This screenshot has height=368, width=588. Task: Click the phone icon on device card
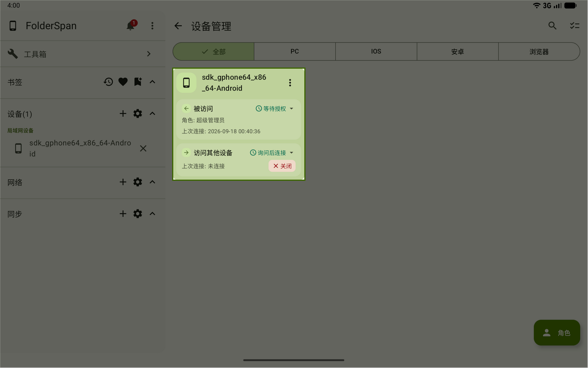186,83
